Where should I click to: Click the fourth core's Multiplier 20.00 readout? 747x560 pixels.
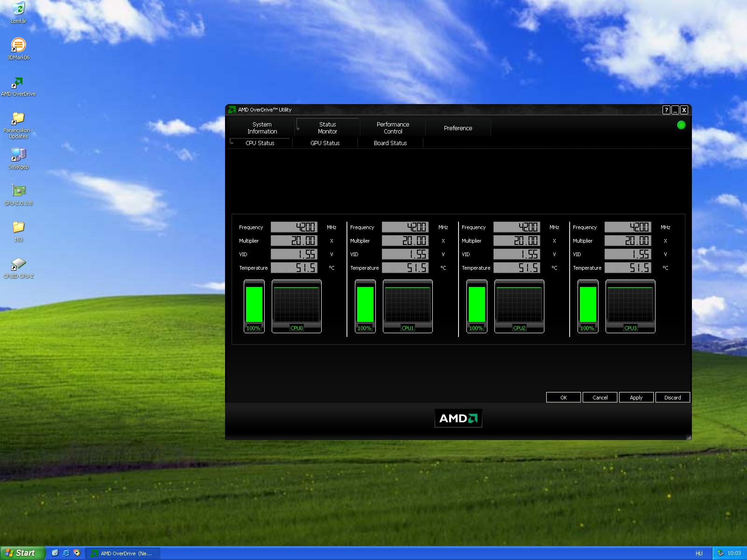pos(628,241)
